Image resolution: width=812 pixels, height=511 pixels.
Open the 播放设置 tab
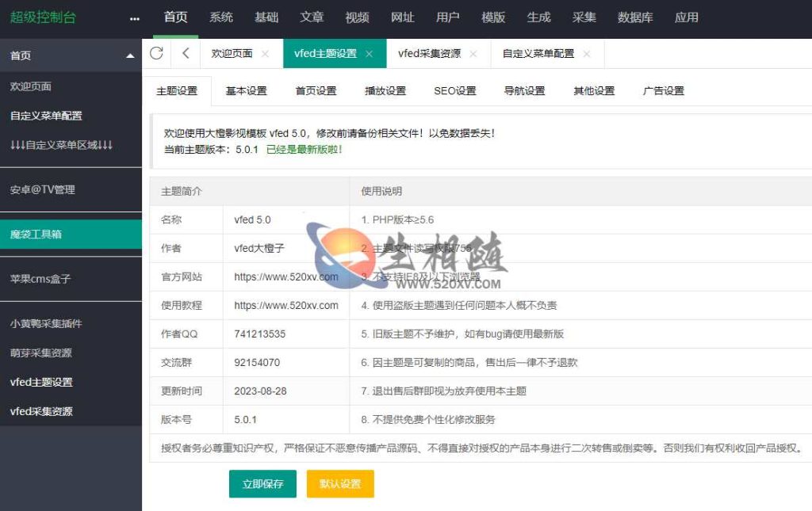click(385, 90)
